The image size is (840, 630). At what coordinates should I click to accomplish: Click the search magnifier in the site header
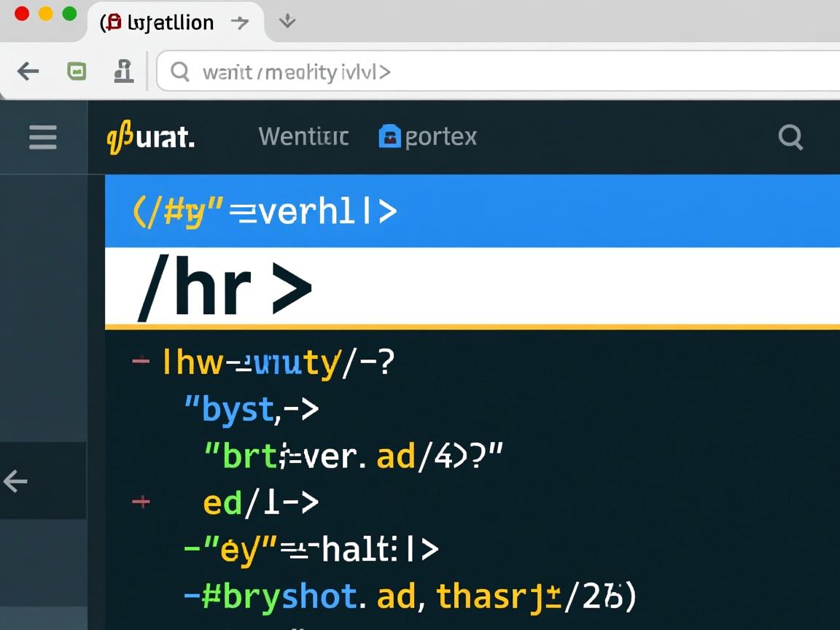pos(790,136)
